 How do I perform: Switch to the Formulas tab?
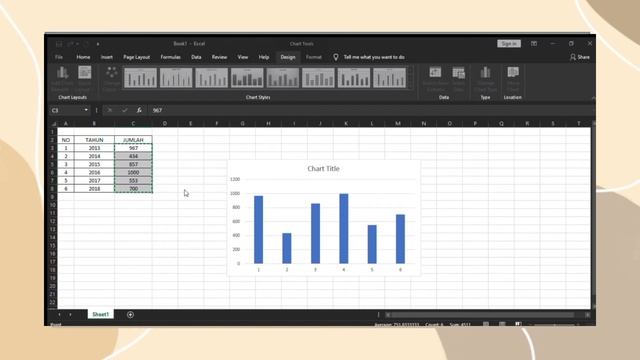point(170,57)
